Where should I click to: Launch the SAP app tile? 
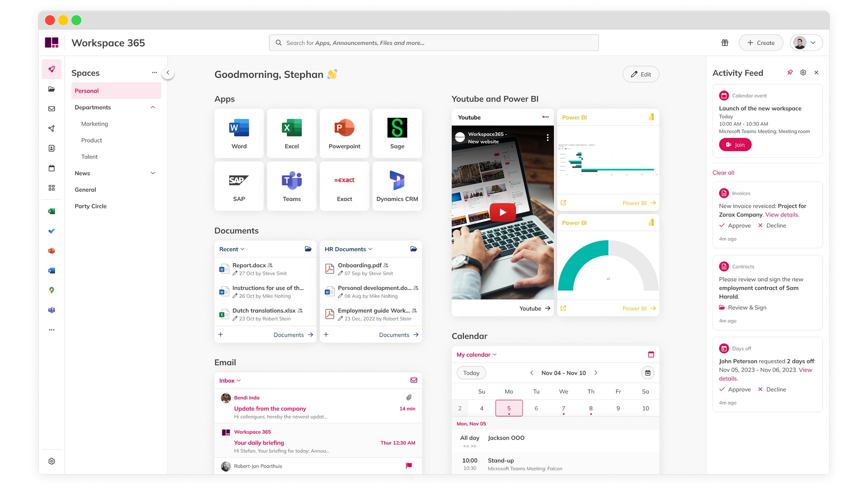pos(239,186)
